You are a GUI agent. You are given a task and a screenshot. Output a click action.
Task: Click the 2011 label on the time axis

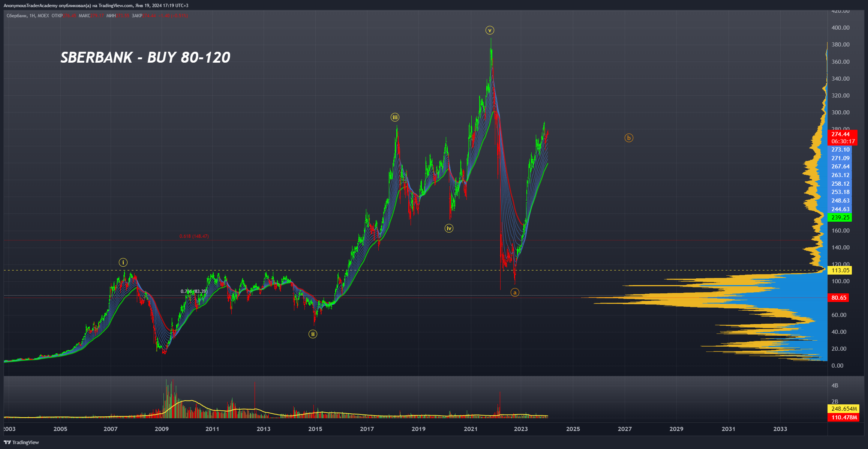pyautogui.click(x=212, y=429)
